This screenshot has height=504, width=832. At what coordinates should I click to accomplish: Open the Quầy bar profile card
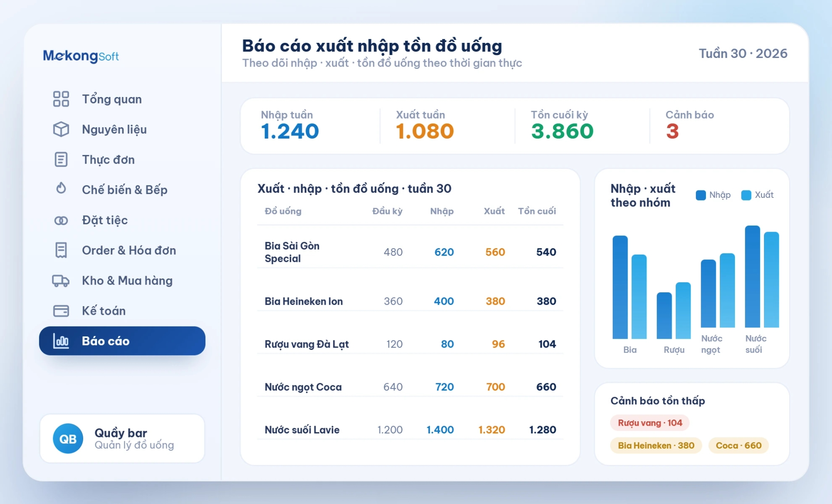coord(122,439)
